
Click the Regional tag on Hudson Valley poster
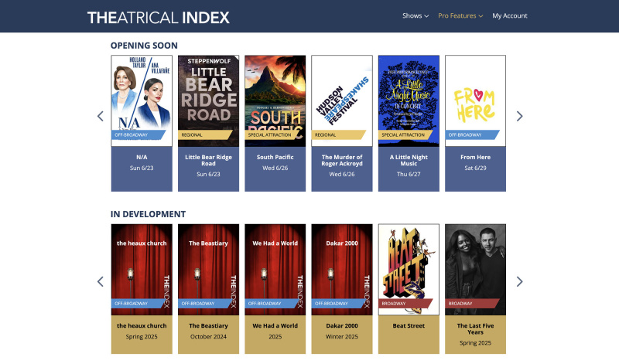point(338,135)
